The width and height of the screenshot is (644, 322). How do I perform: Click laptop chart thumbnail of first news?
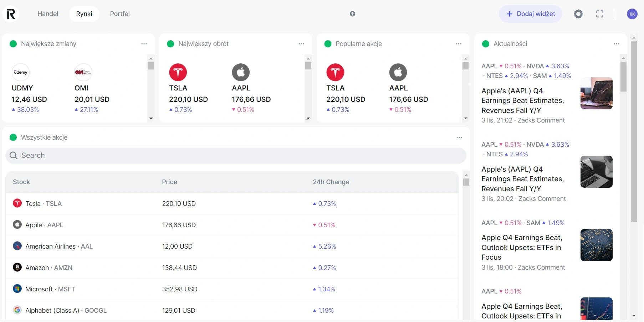coord(597,93)
